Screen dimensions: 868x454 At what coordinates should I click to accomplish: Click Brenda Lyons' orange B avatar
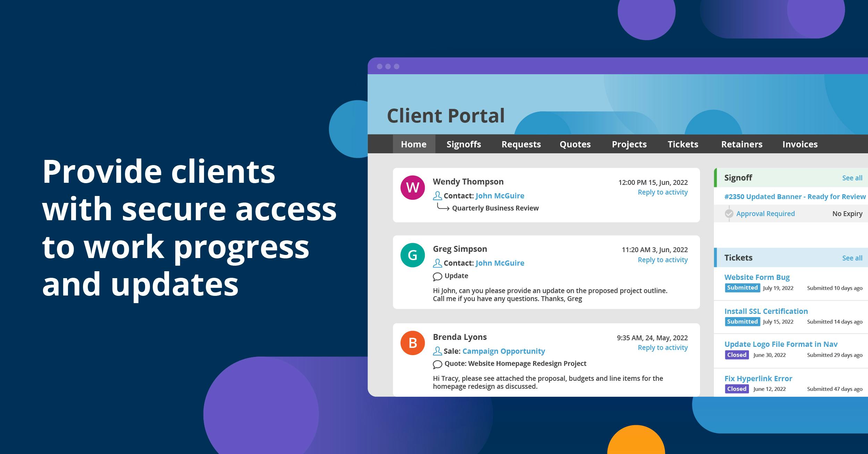[412, 343]
